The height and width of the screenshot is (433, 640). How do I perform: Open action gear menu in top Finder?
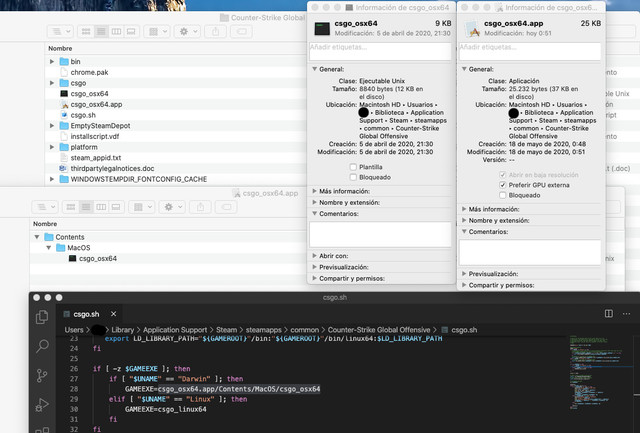tap(188, 31)
